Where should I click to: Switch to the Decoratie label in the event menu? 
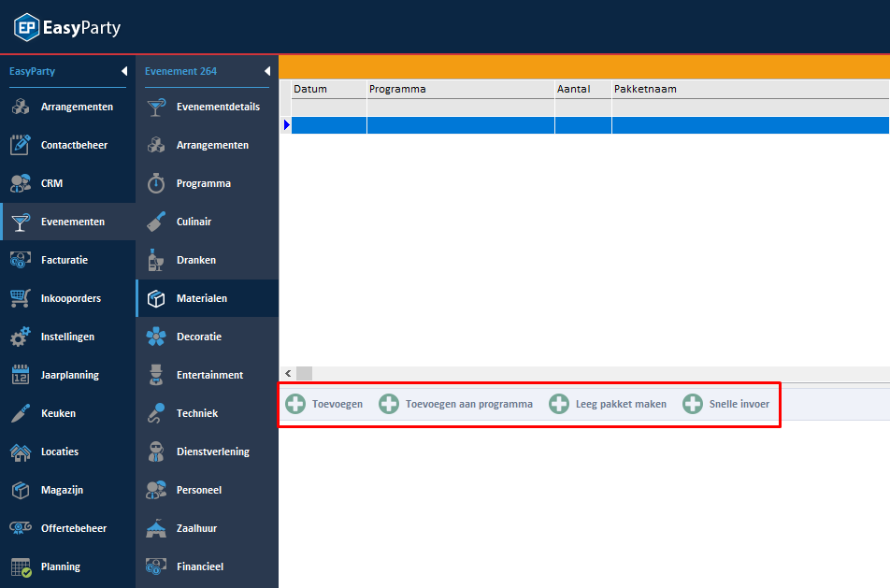(x=198, y=337)
